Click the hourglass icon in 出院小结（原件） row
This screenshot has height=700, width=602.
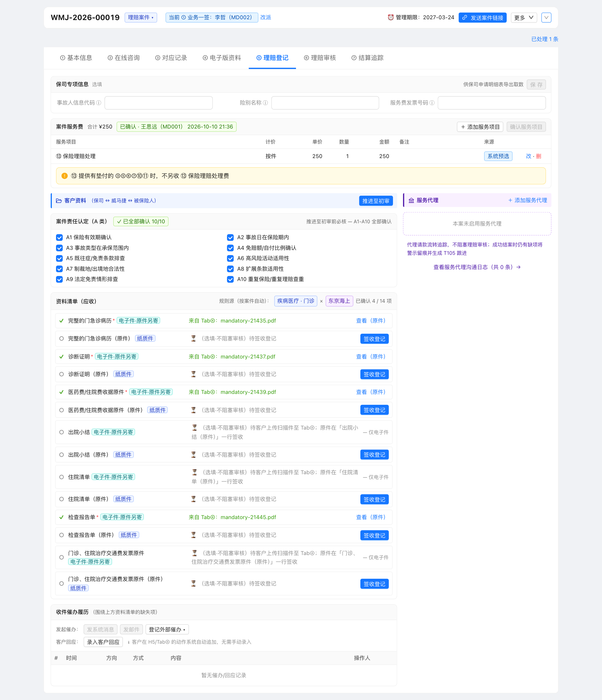[x=194, y=455]
